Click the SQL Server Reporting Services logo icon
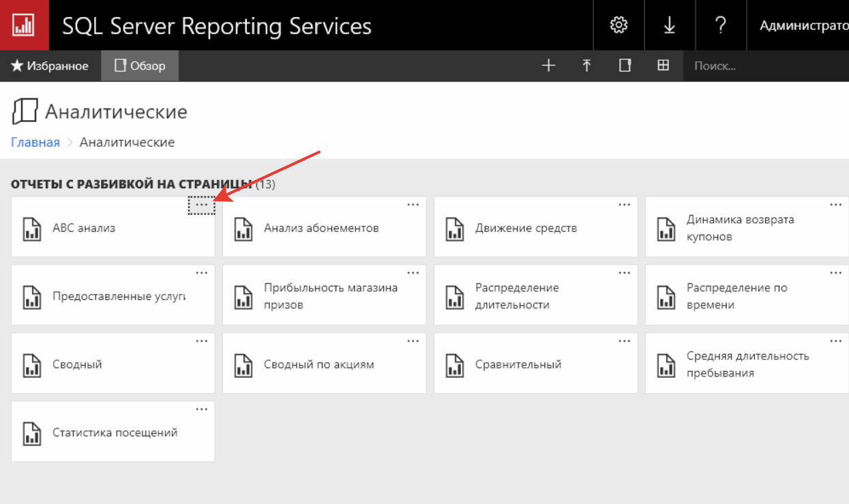This screenshot has width=849, height=504. (x=25, y=25)
